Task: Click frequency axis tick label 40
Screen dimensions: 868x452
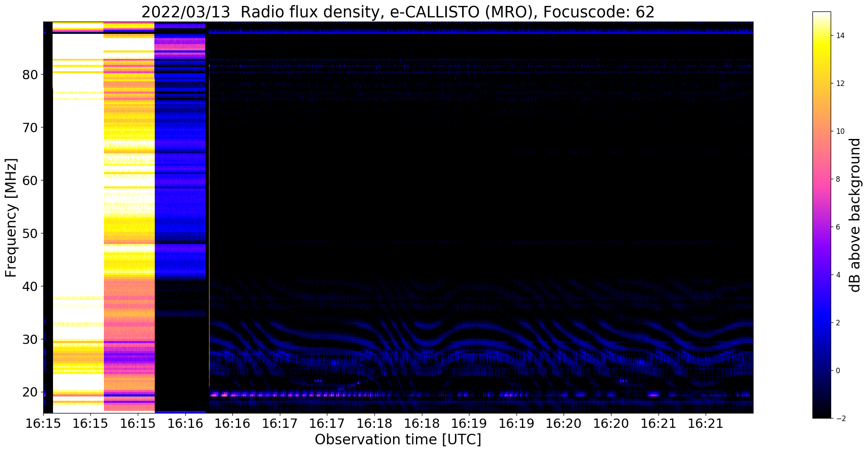Action: pos(31,286)
